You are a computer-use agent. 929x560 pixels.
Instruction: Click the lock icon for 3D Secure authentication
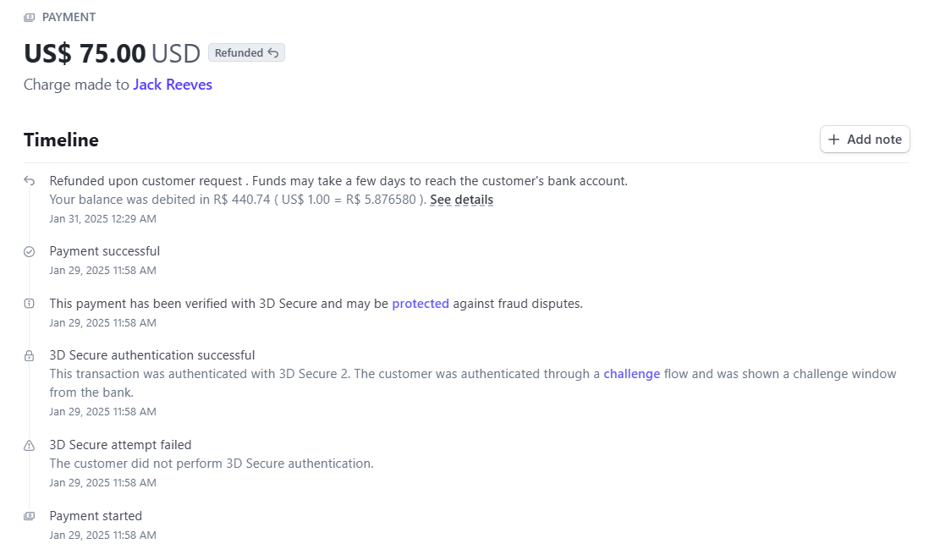pyautogui.click(x=29, y=355)
